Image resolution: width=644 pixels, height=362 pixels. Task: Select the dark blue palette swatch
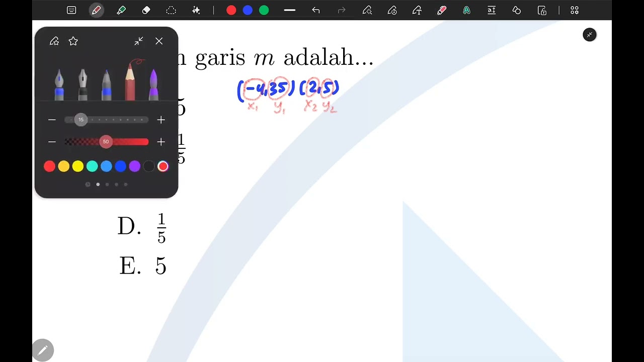(x=120, y=166)
